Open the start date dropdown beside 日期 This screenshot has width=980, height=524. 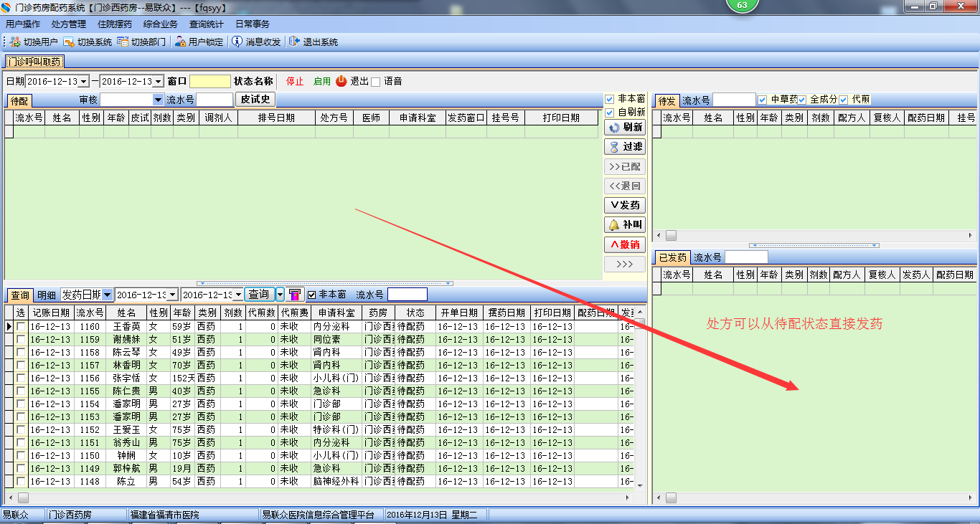[x=84, y=82]
